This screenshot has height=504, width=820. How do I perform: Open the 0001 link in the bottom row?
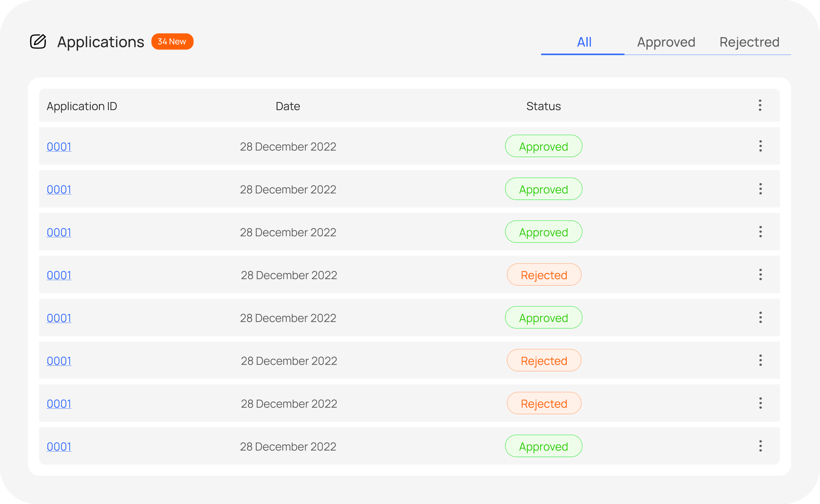pyautogui.click(x=59, y=446)
